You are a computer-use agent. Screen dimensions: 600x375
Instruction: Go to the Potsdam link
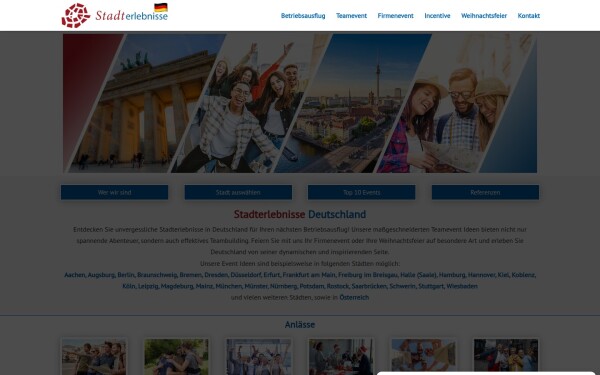[312, 286]
